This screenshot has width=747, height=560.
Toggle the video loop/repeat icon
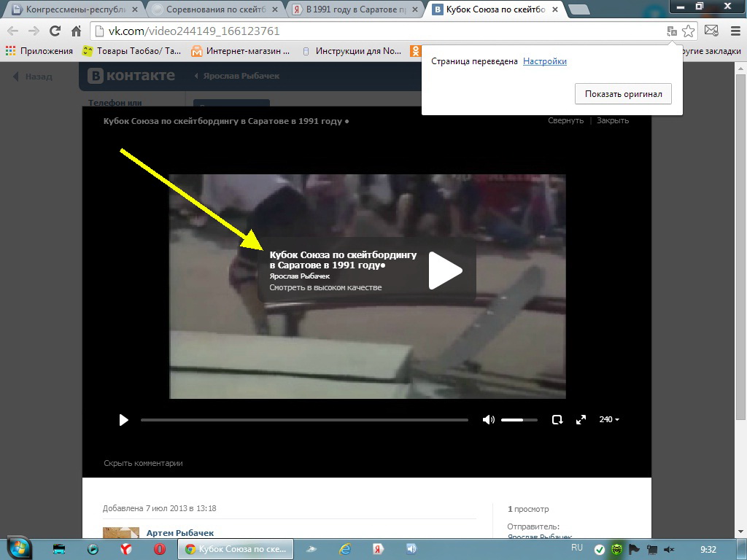coord(557,420)
